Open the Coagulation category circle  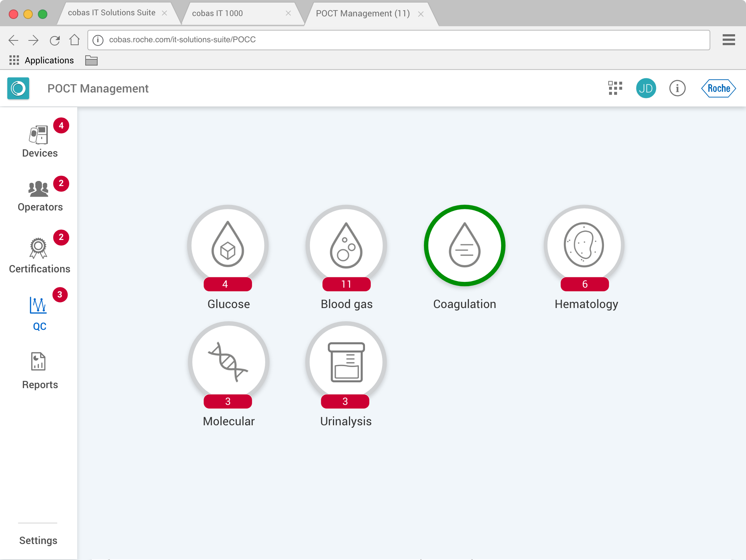pos(464,245)
